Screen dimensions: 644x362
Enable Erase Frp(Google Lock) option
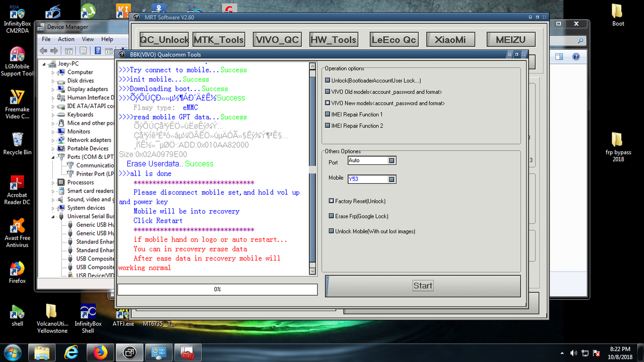[332, 216]
